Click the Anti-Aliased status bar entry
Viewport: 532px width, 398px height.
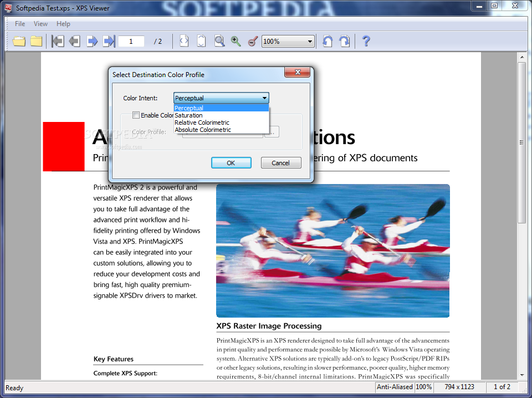point(395,387)
